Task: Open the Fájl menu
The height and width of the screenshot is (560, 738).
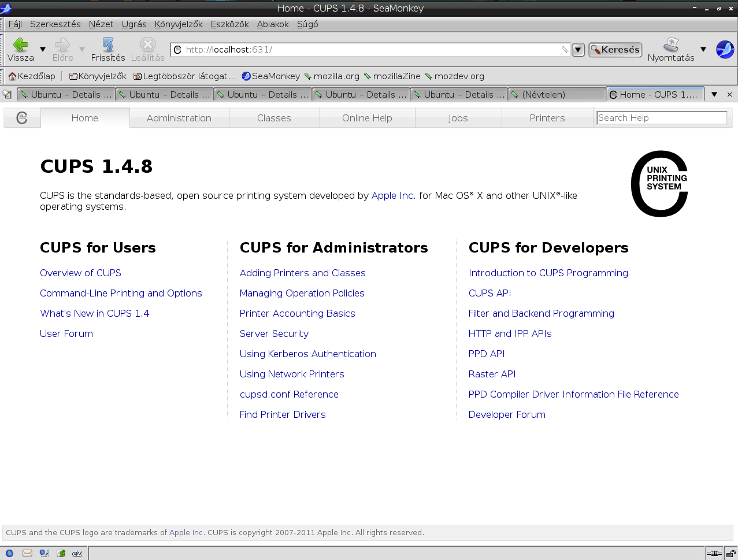Action: pyautogui.click(x=15, y=24)
